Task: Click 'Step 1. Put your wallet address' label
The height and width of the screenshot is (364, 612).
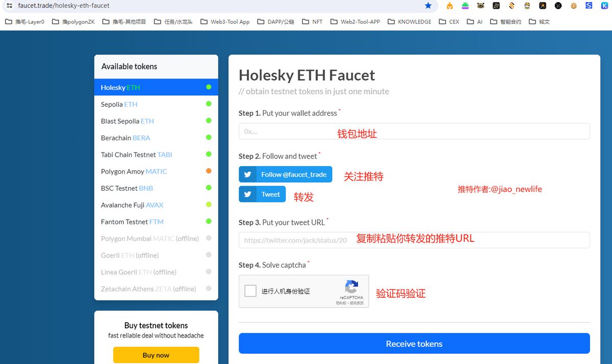Action: pos(288,113)
